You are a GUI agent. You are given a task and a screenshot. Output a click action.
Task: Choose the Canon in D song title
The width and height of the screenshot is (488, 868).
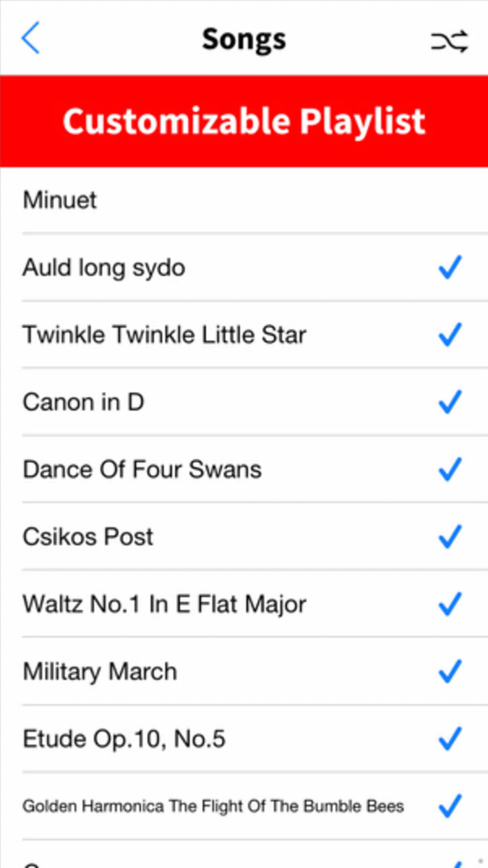[x=83, y=402]
